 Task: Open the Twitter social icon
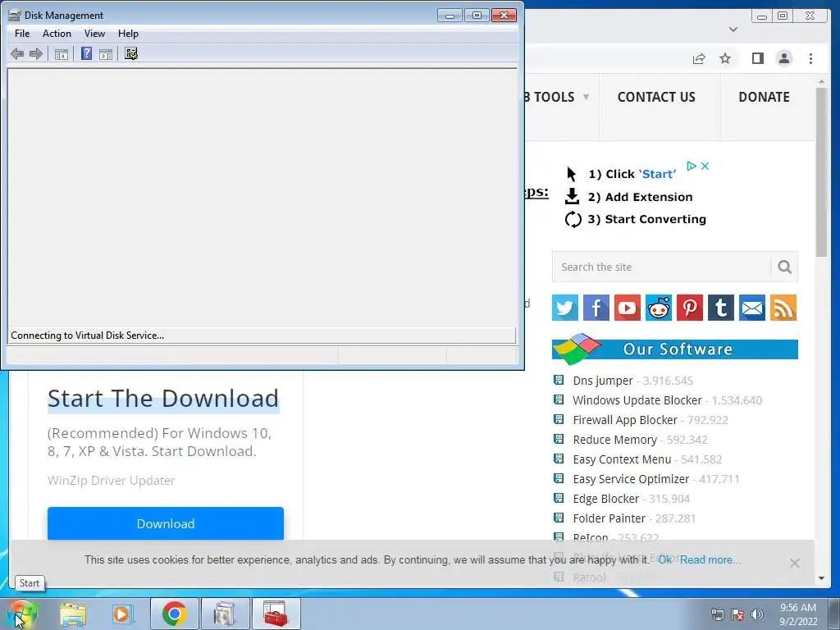click(x=565, y=308)
